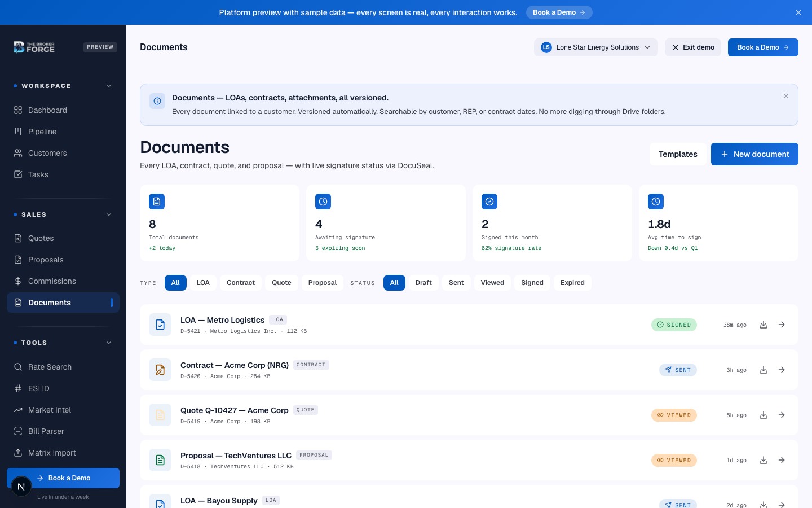Screen dimensions: 812x508
Task: Collapse the Workspace section
Action: 109,86
